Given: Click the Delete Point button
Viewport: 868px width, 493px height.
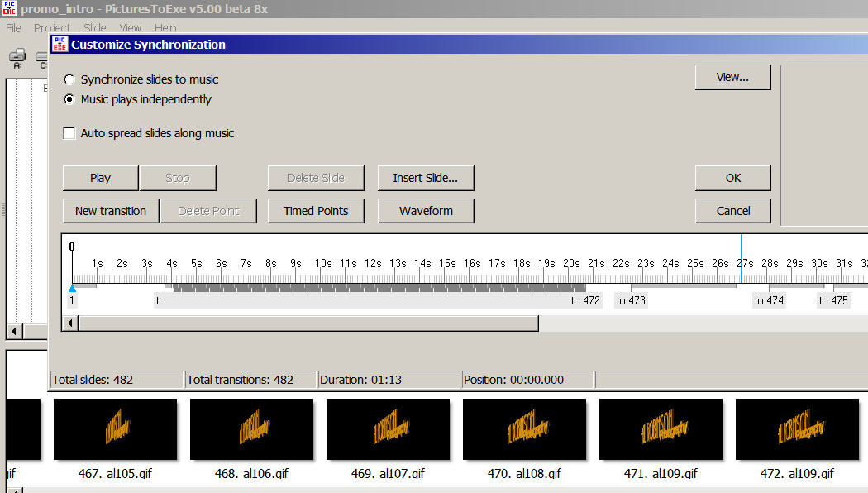Looking at the screenshot, I should [x=208, y=211].
